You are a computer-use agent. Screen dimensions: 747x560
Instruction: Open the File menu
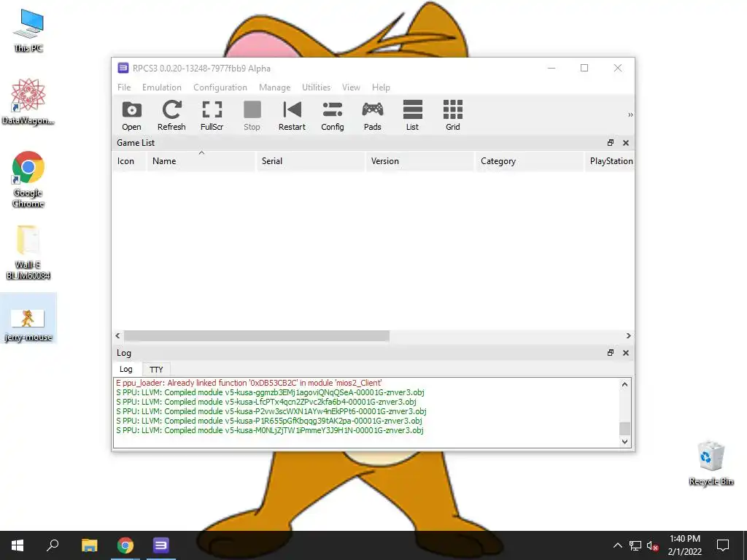124,87
